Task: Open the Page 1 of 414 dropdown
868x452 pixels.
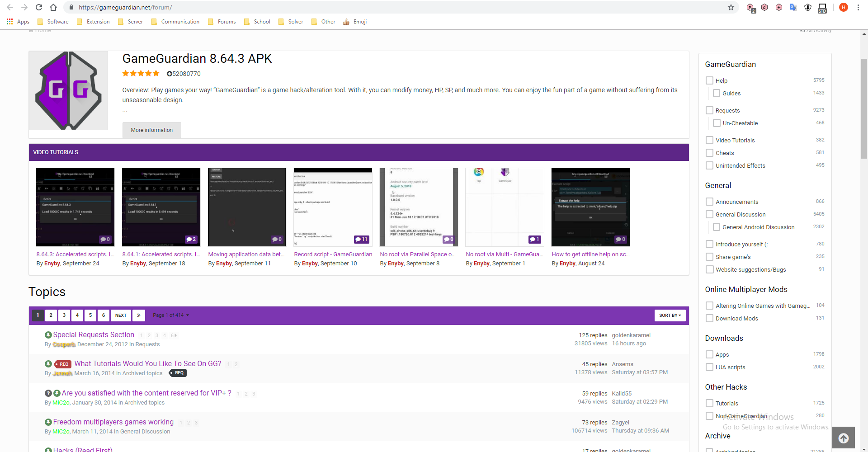Action: pyautogui.click(x=171, y=315)
